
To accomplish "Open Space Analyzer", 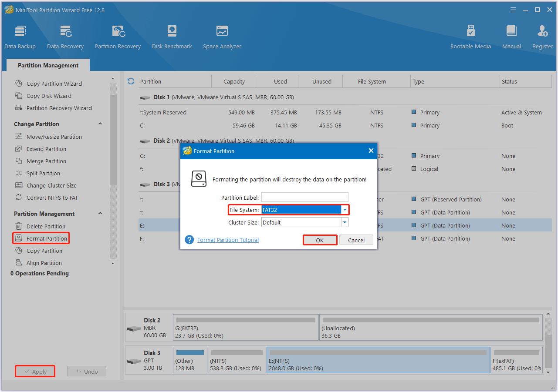I will (x=222, y=37).
